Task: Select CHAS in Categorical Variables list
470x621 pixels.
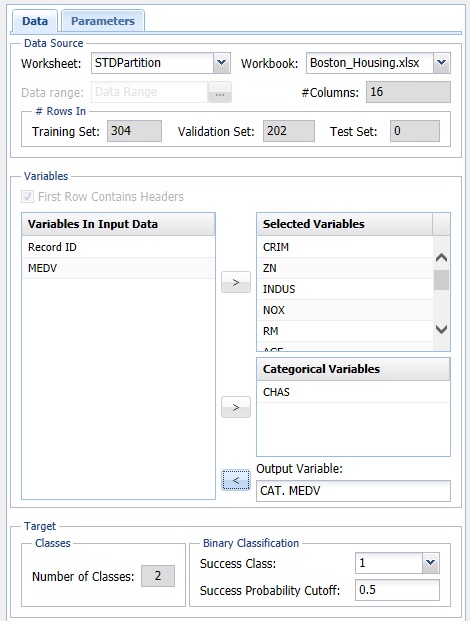Action: pyautogui.click(x=353, y=392)
